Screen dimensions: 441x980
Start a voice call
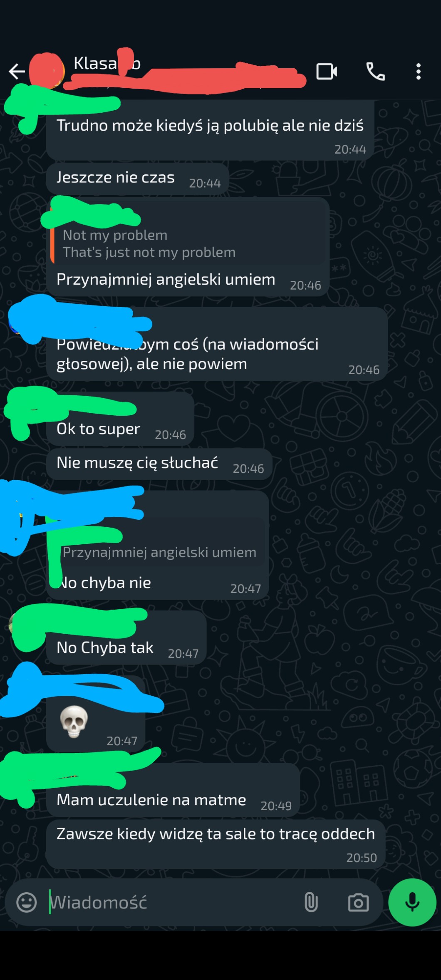point(375,72)
